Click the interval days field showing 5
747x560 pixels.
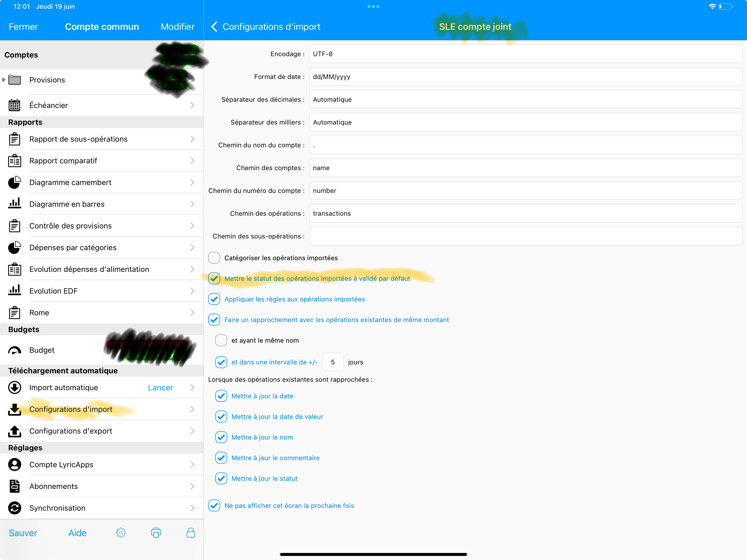point(333,362)
